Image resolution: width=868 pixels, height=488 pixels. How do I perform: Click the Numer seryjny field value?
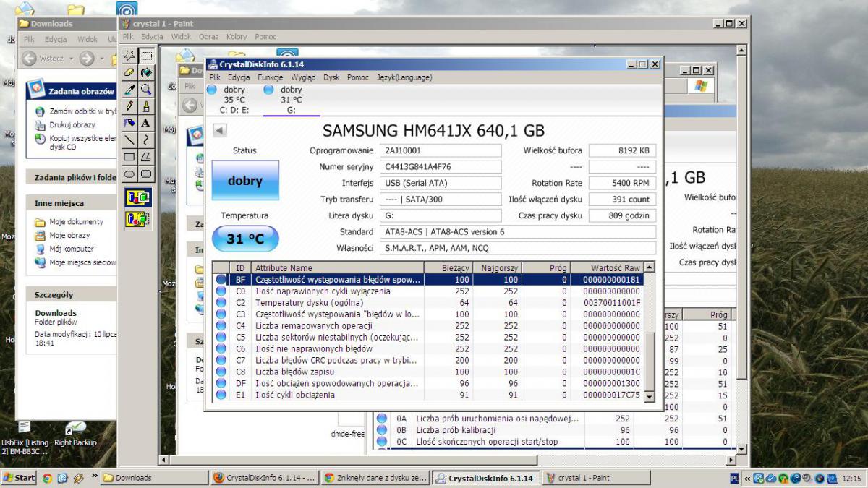pos(441,167)
